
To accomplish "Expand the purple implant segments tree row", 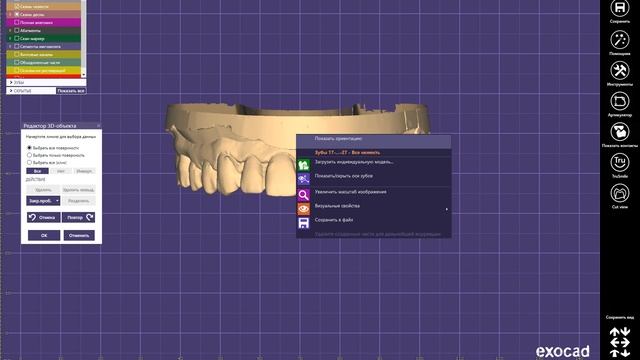I will [10, 47].
